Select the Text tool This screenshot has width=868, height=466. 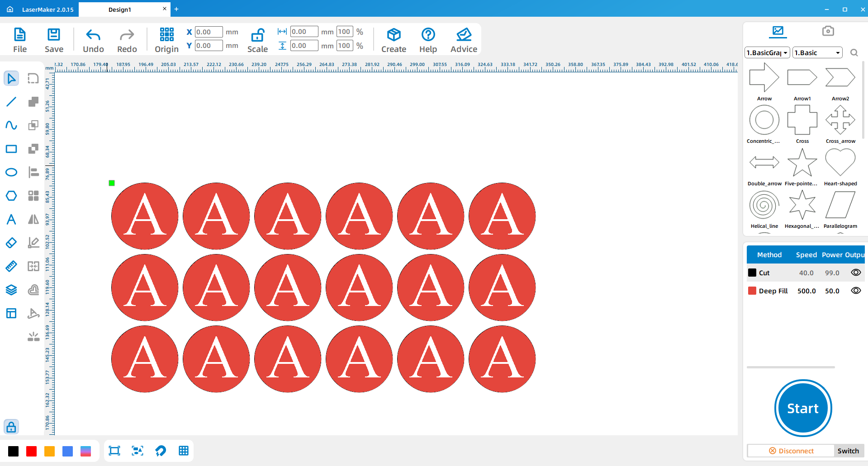point(11,219)
